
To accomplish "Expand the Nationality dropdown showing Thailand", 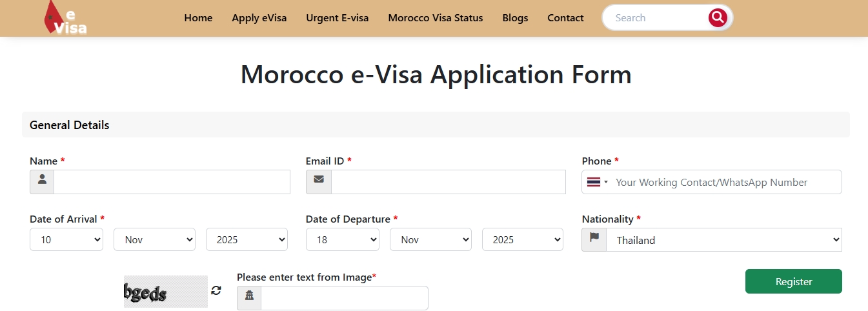I will [x=724, y=239].
